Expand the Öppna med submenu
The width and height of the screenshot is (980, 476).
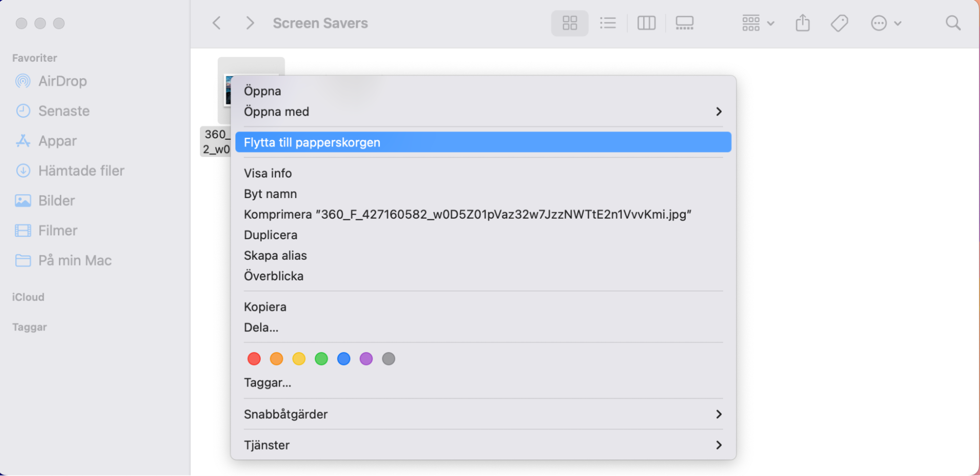click(483, 112)
